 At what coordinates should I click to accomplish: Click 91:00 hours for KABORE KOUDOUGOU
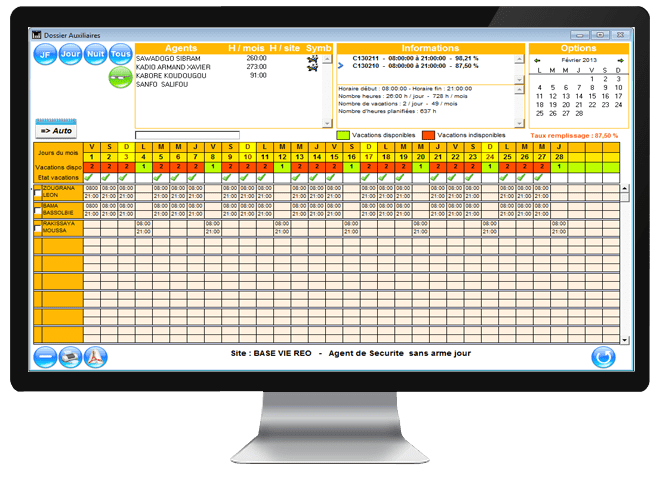[x=258, y=75]
